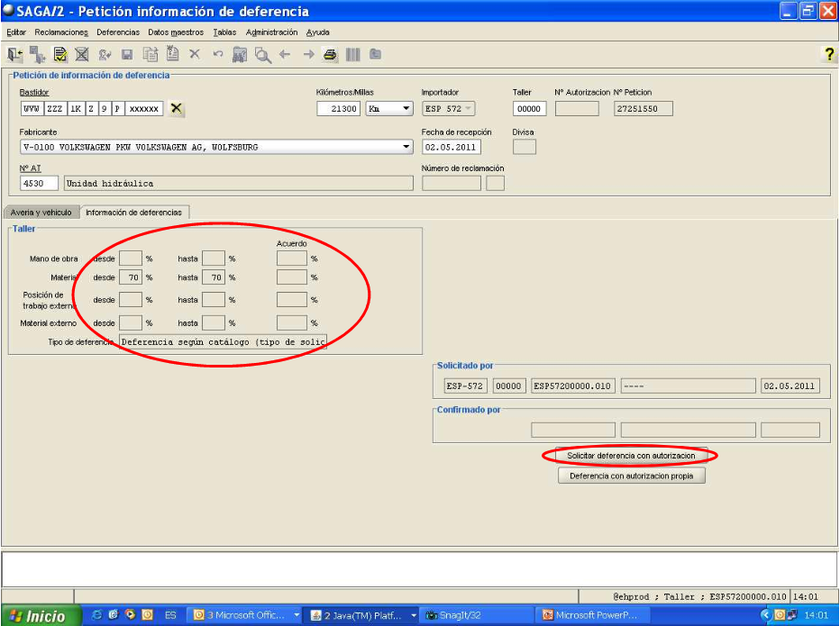The width and height of the screenshot is (840, 626).
Task: Click Solicitar deferencia con autorizacion button
Action: point(631,455)
